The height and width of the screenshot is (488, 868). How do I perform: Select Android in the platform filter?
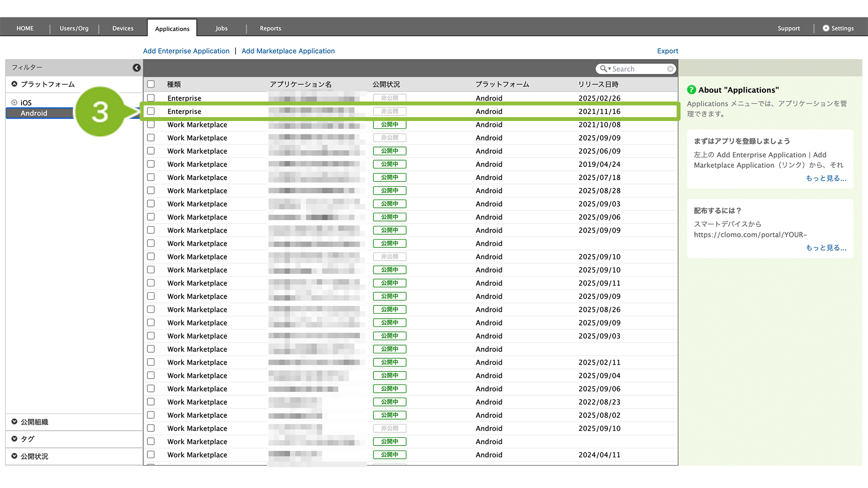pos(34,113)
